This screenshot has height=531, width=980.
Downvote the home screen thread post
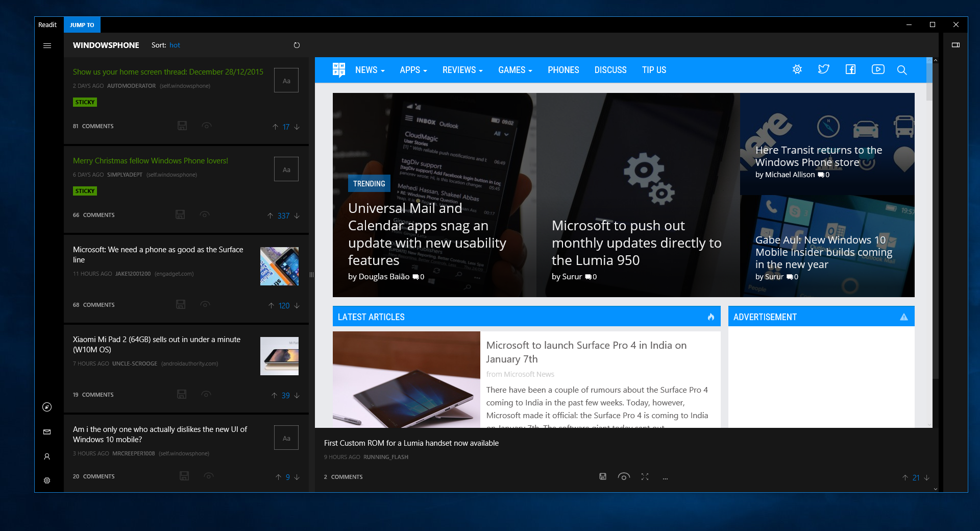pyautogui.click(x=297, y=127)
